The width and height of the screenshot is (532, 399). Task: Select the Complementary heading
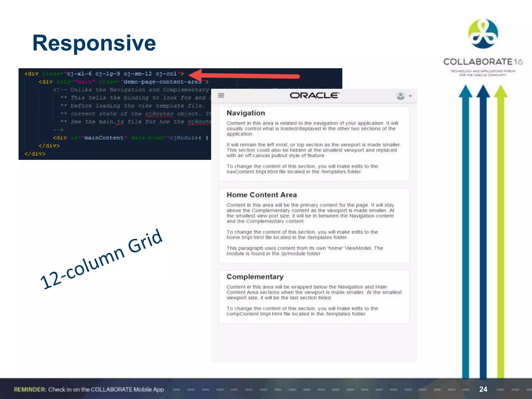255,277
